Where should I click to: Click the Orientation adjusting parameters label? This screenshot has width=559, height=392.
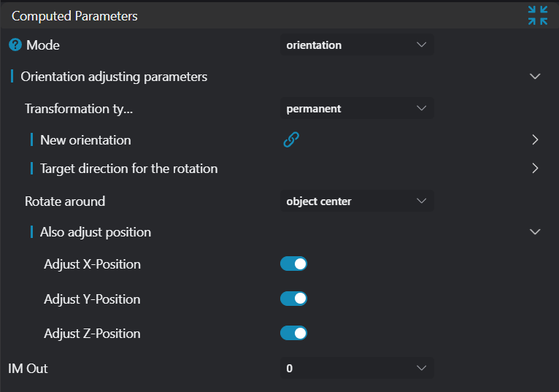click(x=114, y=77)
